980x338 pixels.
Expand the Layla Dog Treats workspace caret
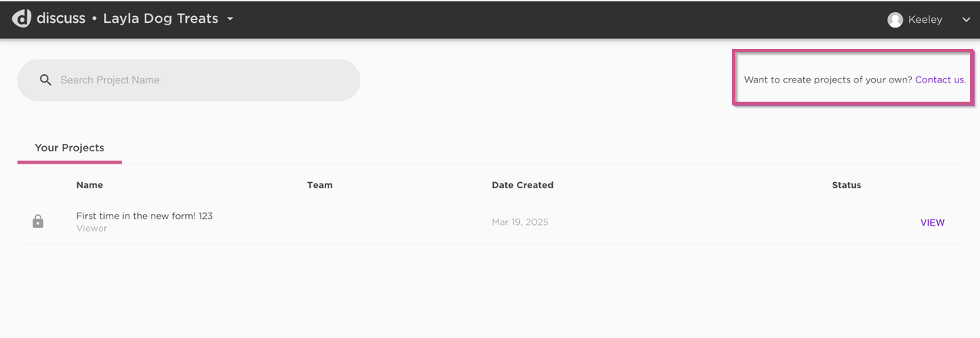(x=230, y=19)
